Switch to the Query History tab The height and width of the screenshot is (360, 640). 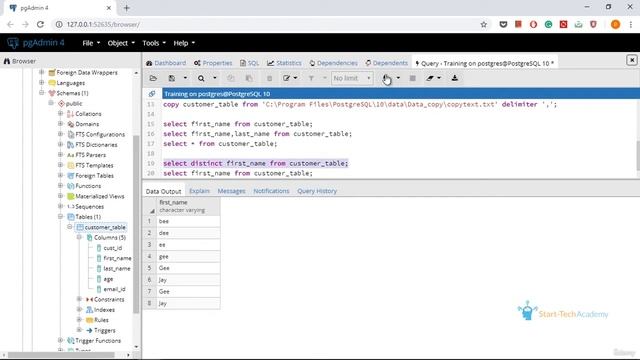[x=317, y=191]
